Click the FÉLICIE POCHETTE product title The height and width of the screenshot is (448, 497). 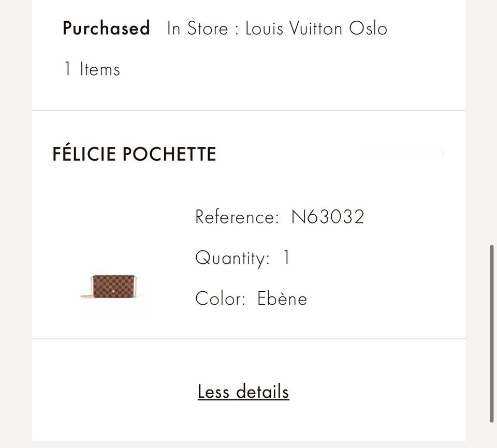click(134, 154)
